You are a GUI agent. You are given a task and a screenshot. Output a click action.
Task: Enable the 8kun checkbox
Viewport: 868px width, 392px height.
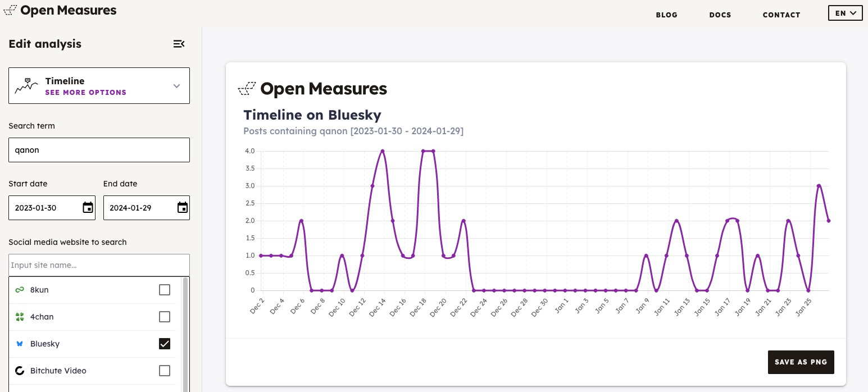click(x=164, y=290)
